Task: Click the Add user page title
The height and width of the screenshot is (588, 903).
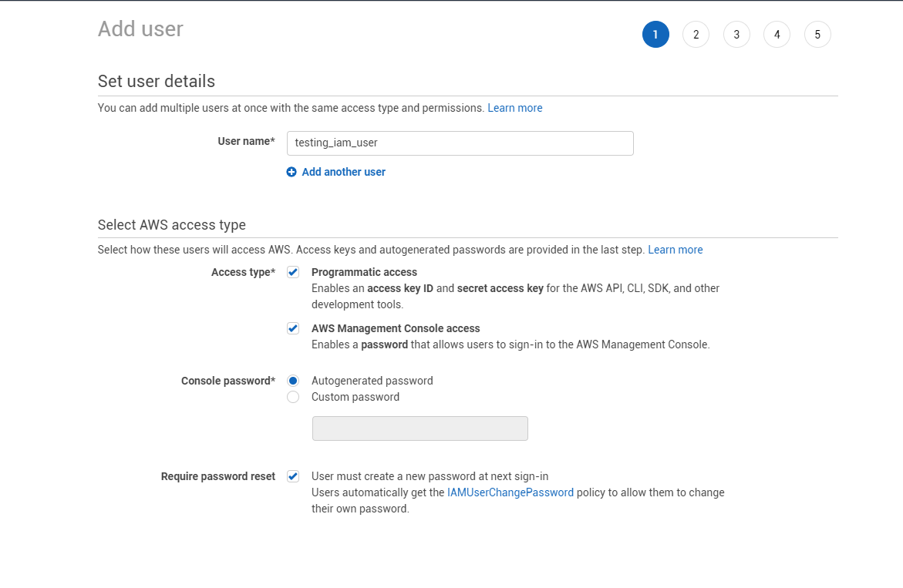Action: 140,29
